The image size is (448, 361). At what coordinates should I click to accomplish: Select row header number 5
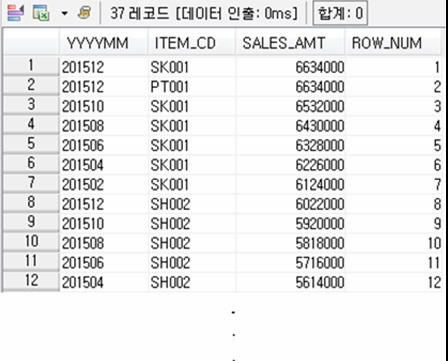31,144
